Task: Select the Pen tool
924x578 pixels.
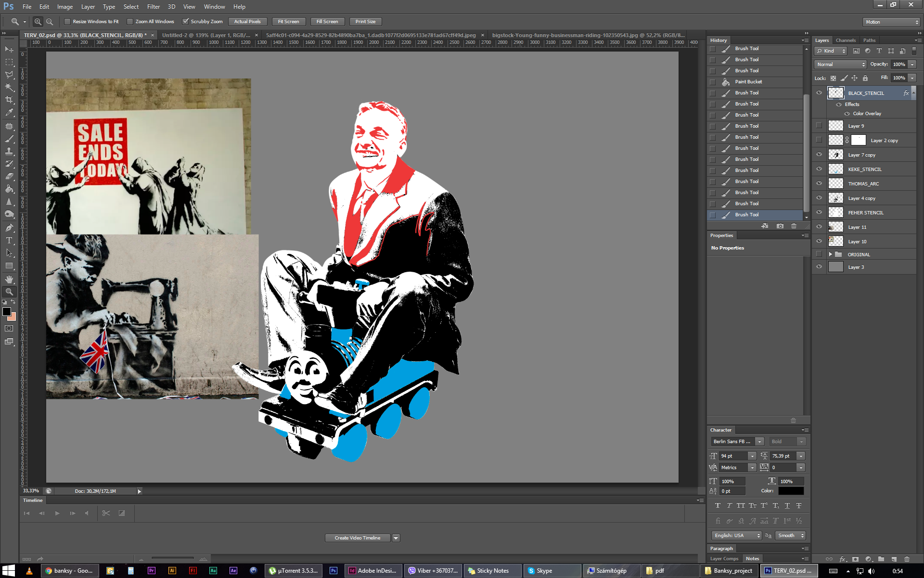Action: point(9,227)
